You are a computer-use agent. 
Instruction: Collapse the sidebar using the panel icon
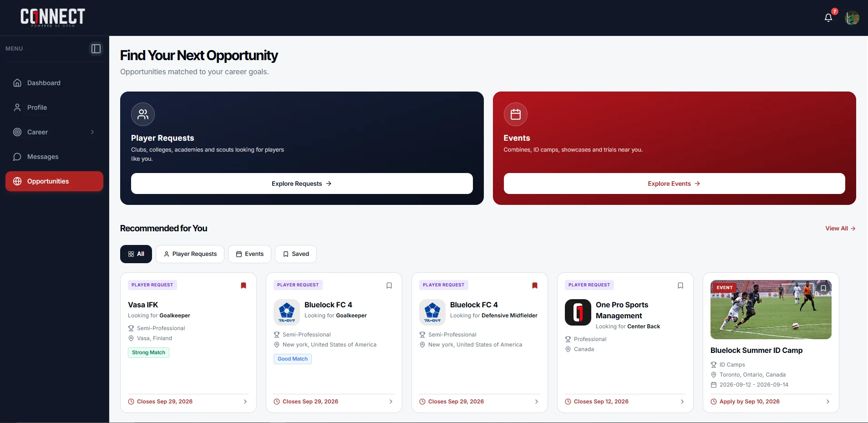pyautogui.click(x=96, y=49)
